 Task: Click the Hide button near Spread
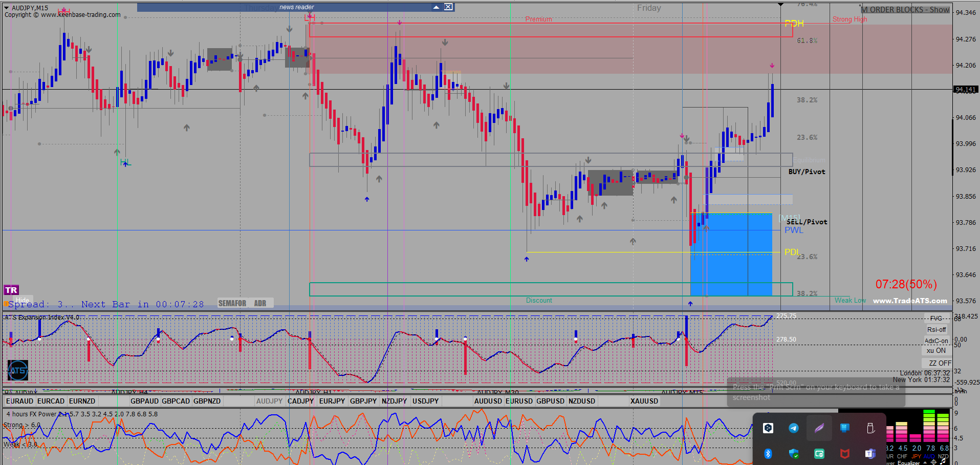point(23,300)
